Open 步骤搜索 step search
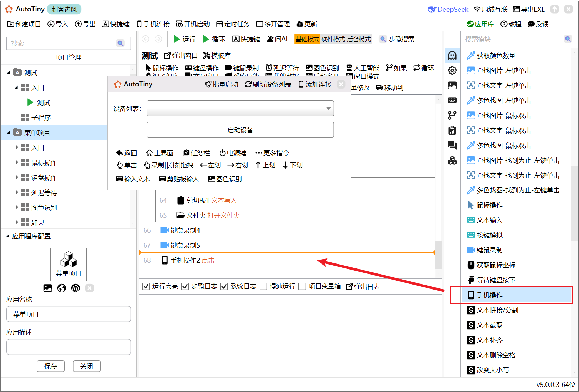Viewport: 579px width, 392px height. [397, 39]
